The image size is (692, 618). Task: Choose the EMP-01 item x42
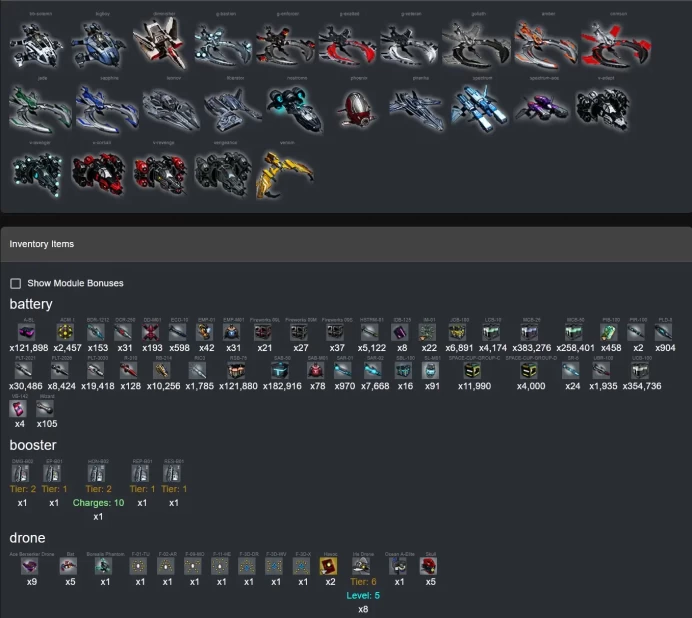204,332
